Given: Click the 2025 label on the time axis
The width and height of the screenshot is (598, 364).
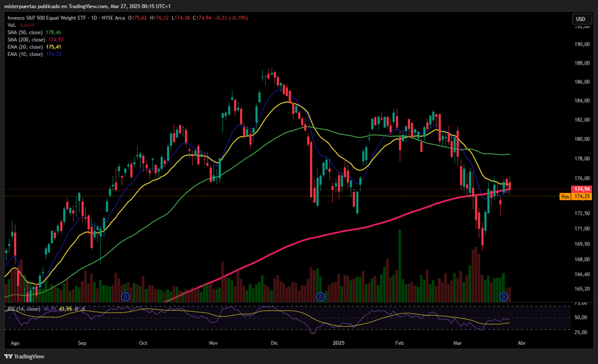Looking at the screenshot, I should 339,343.
